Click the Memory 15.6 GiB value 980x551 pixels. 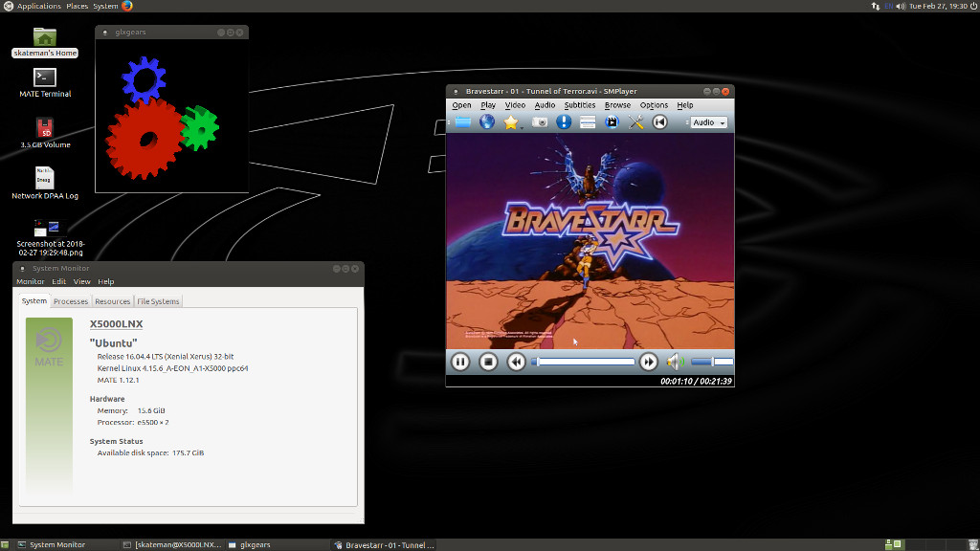click(151, 410)
